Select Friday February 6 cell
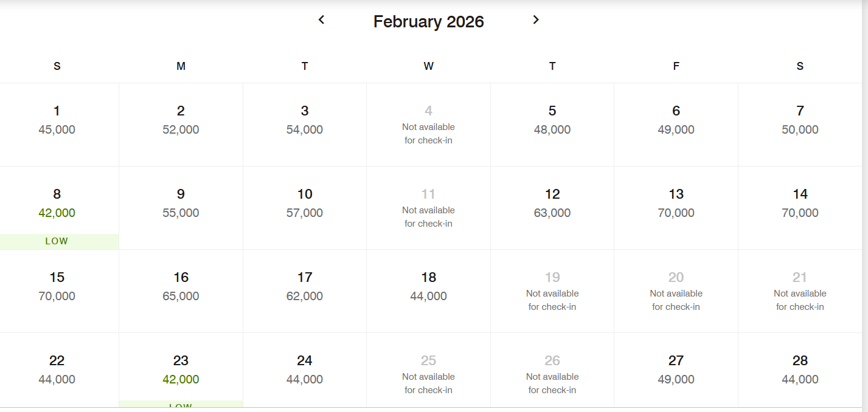The image size is (868, 412). point(676,120)
